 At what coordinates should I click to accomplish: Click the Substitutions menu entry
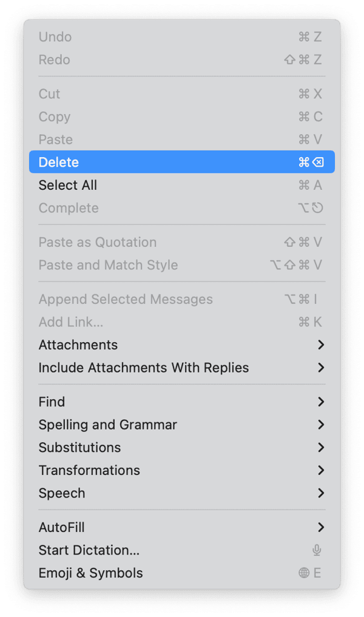tap(79, 448)
